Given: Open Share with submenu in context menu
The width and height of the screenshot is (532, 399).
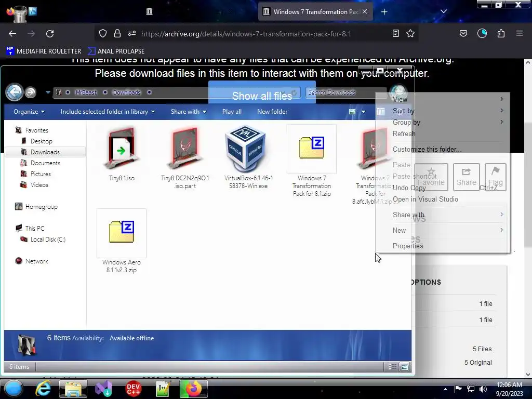Looking at the screenshot, I should pyautogui.click(x=442, y=215).
